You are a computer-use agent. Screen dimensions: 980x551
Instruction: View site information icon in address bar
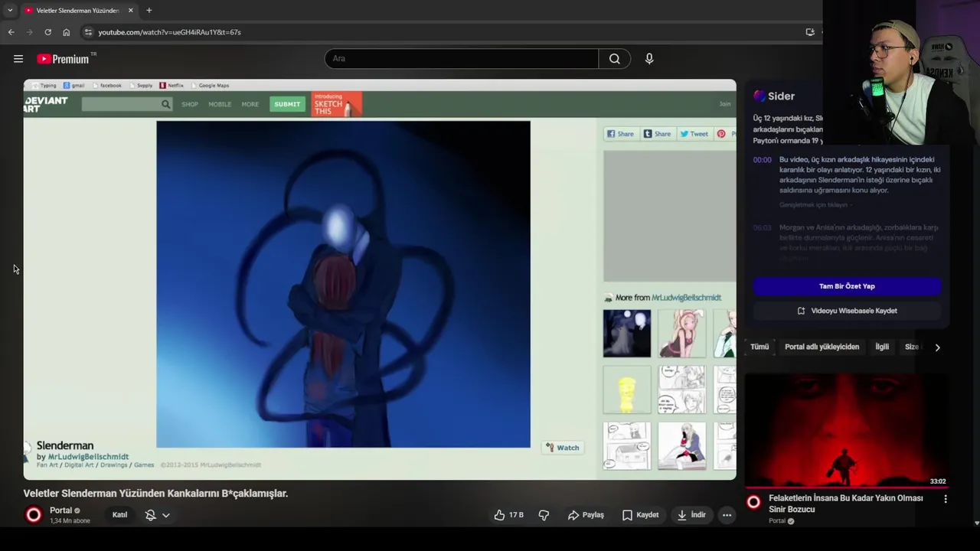[88, 32]
